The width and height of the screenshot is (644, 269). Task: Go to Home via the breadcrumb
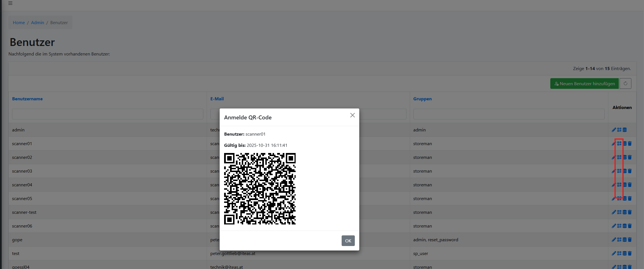coord(19,22)
